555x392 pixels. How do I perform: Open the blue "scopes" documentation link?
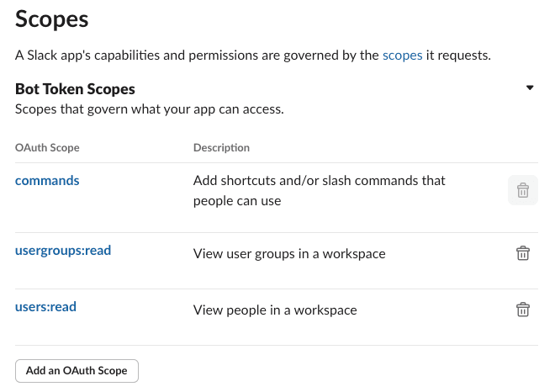[403, 56]
